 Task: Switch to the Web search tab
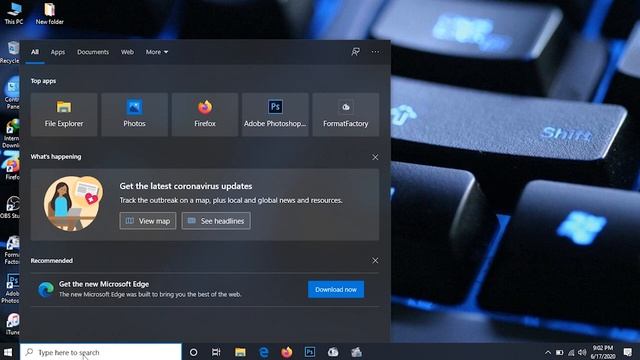(127, 52)
